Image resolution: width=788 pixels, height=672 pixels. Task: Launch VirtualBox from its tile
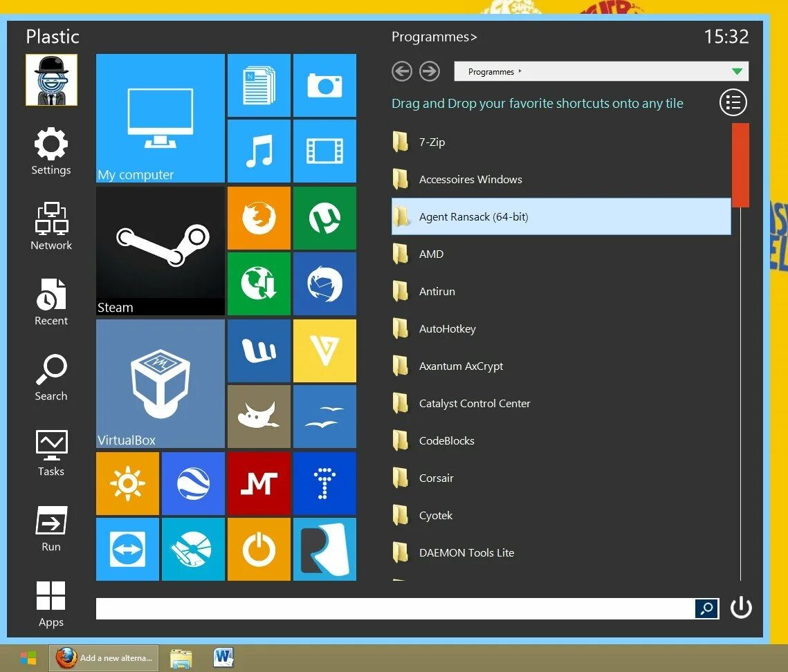(x=160, y=384)
